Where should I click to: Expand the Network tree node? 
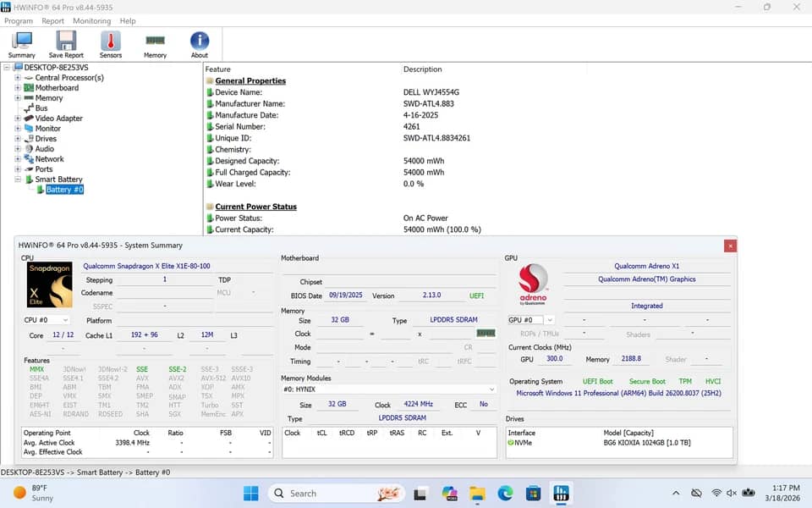pyautogui.click(x=18, y=159)
